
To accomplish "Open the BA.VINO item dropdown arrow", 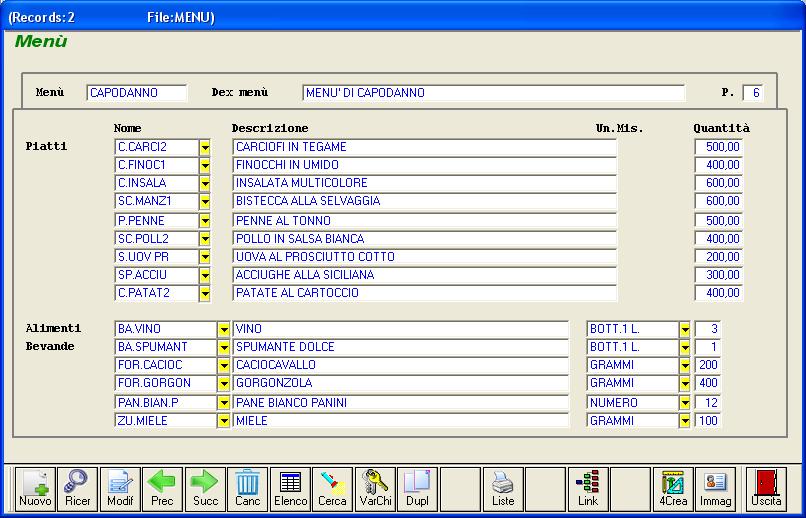I will [224, 329].
